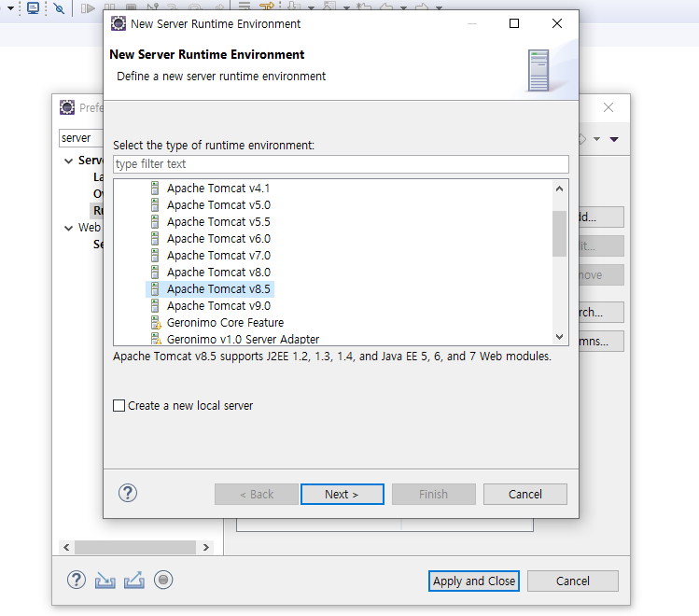Click the Apache Tomcat v4.1 server icon
This screenshot has width=699, height=616.
(155, 189)
